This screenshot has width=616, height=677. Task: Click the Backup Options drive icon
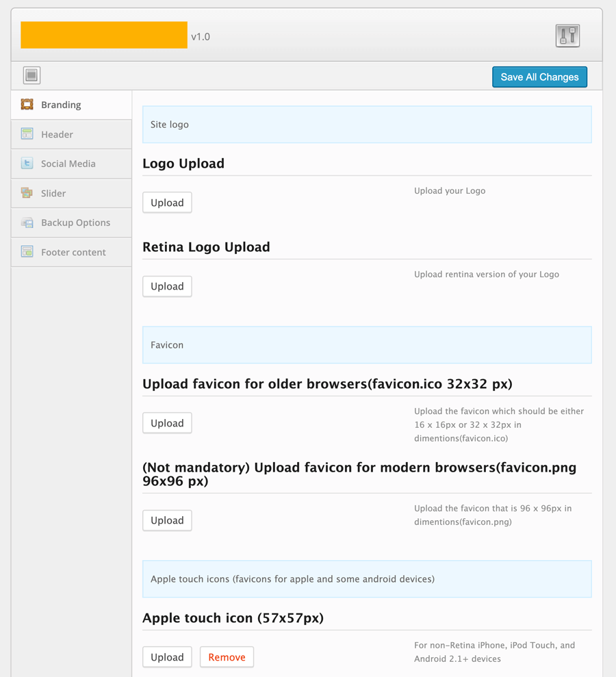[x=27, y=222]
